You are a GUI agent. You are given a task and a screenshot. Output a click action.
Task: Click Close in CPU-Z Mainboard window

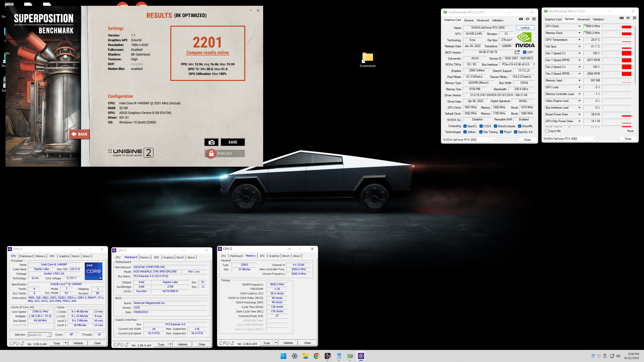coord(202,344)
